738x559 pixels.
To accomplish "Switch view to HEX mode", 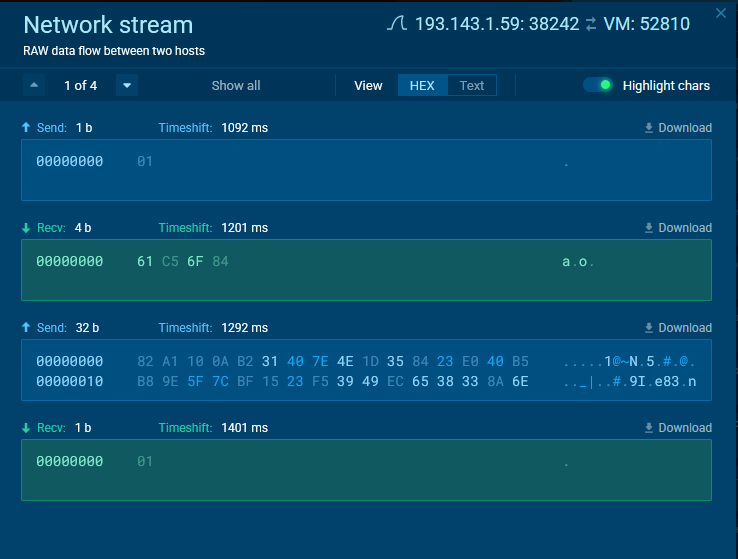I will point(422,85).
